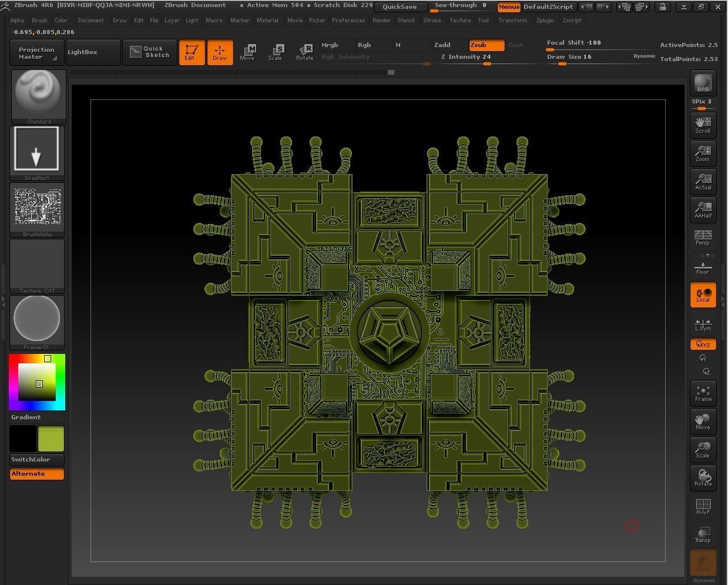
Task: Toggle Persp perspective view
Action: pyautogui.click(x=703, y=238)
